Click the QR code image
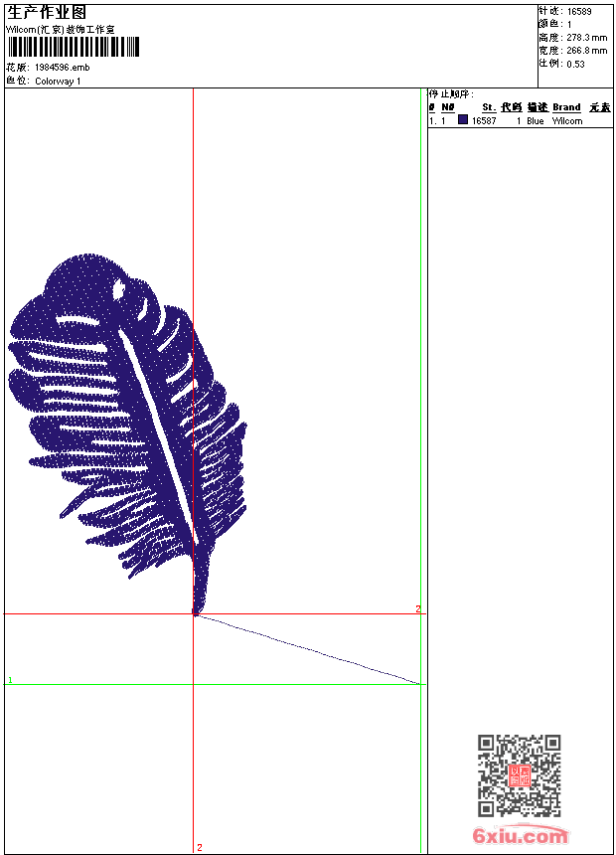This screenshot has height=855, width=616. [520, 775]
